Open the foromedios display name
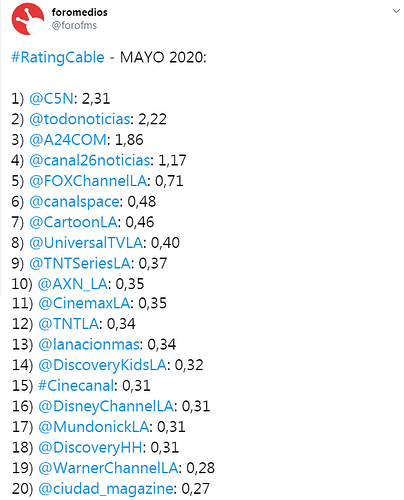 pos(80,12)
